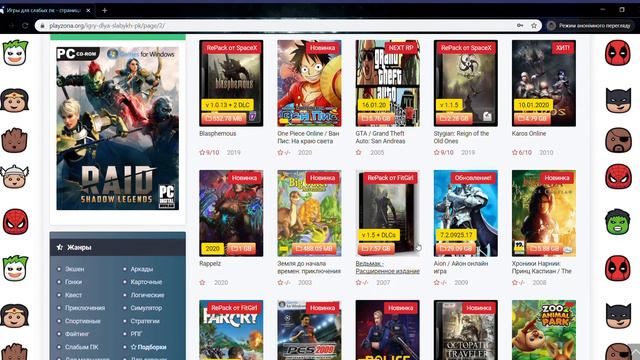This screenshot has height=360, width=640.
Task: Click the 'Rappelz' title link
Action: pyautogui.click(x=210, y=264)
